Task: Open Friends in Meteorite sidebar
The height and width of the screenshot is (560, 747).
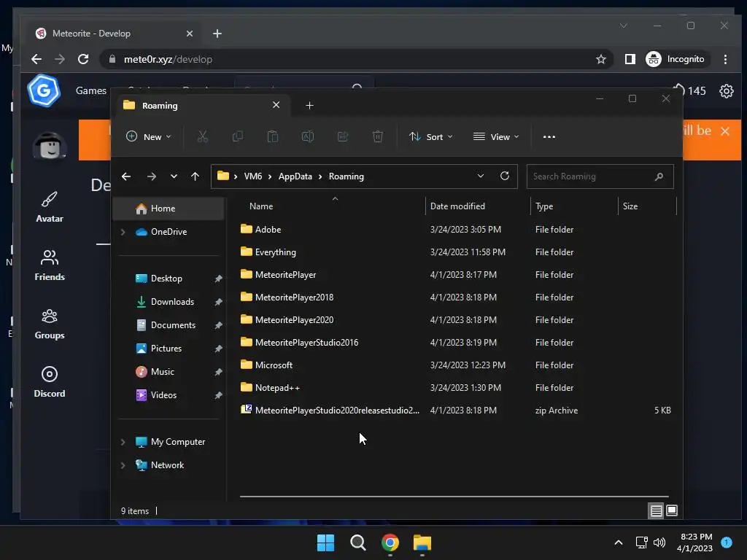Action: click(x=50, y=265)
